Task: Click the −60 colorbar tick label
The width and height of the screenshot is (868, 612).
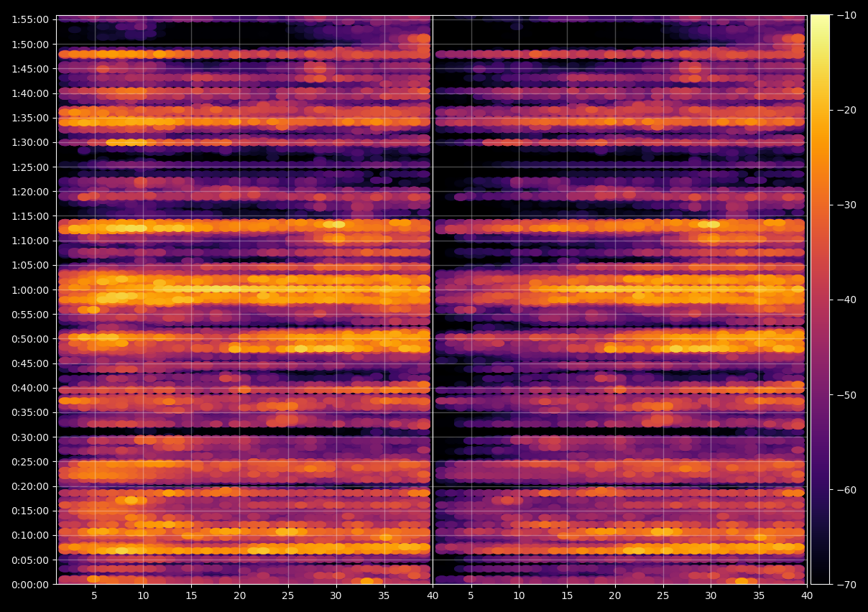Action: (x=846, y=490)
